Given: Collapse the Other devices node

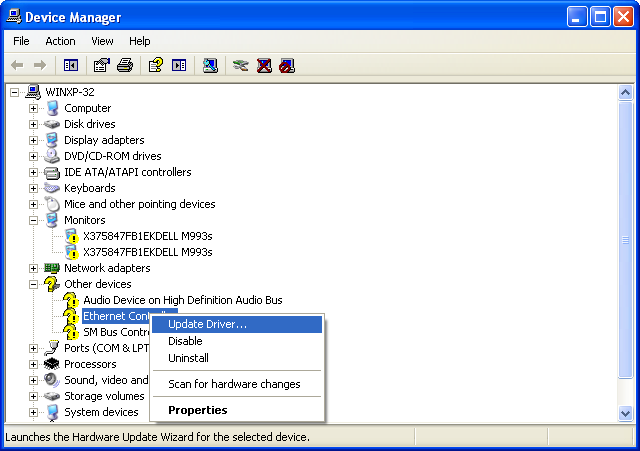Looking at the screenshot, I should tap(33, 284).
